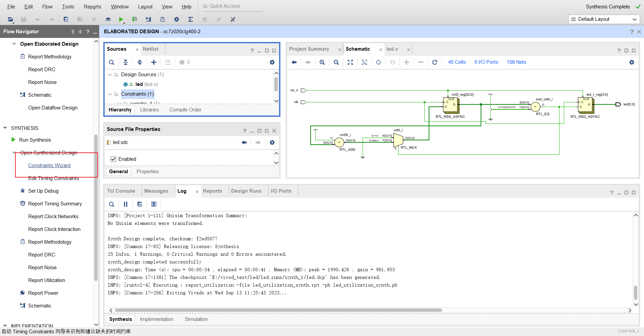Zoom out on schematic
The width and height of the screenshot is (644, 336).
click(336, 62)
